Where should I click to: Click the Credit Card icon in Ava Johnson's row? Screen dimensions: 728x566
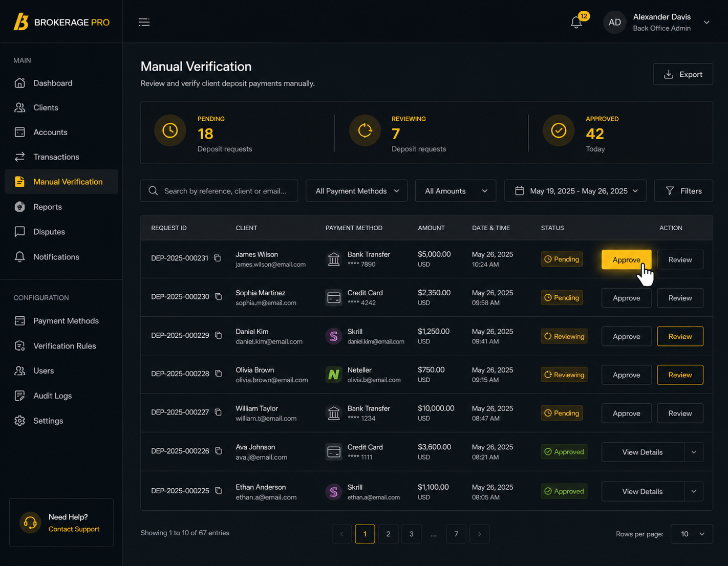pyautogui.click(x=334, y=452)
